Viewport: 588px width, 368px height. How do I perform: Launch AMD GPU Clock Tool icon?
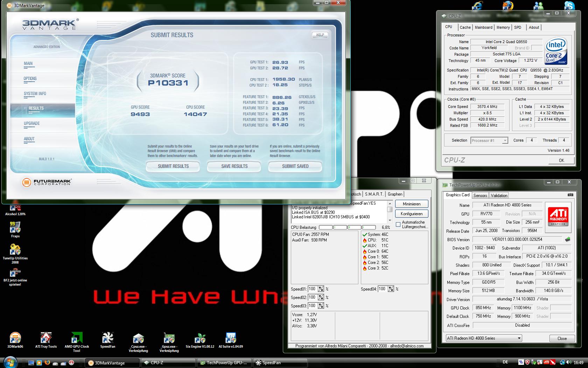click(77, 342)
